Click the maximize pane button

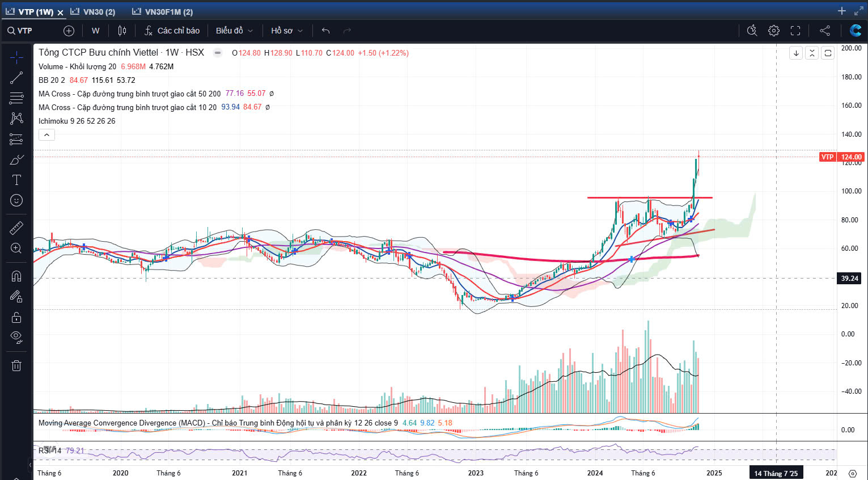[828, 53]
